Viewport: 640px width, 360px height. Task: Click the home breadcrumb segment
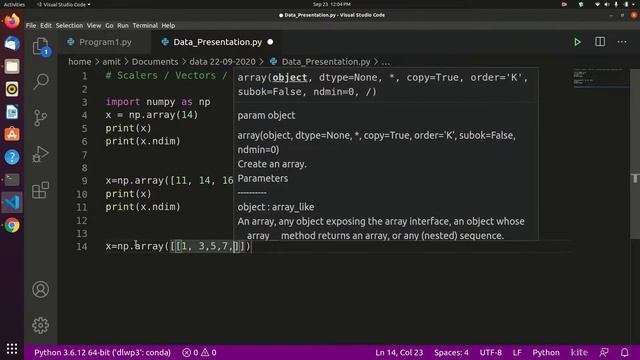(80, 62)
